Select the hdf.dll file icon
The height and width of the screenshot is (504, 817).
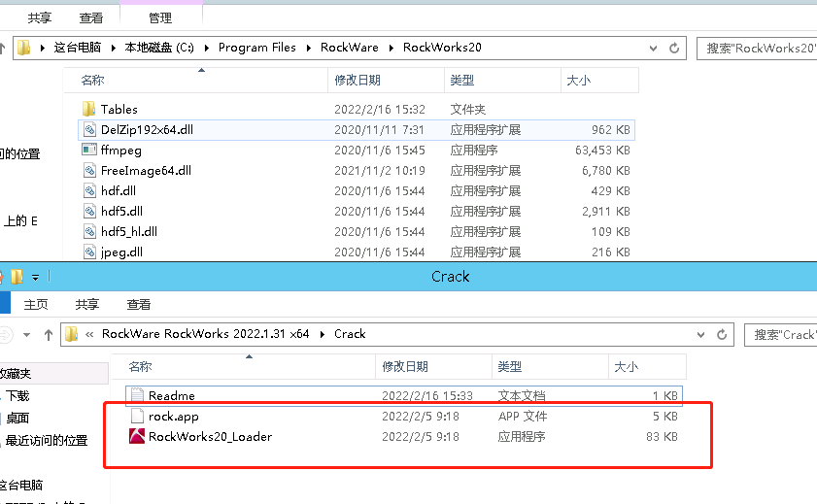pyautogui.click(x=89, y=190)
